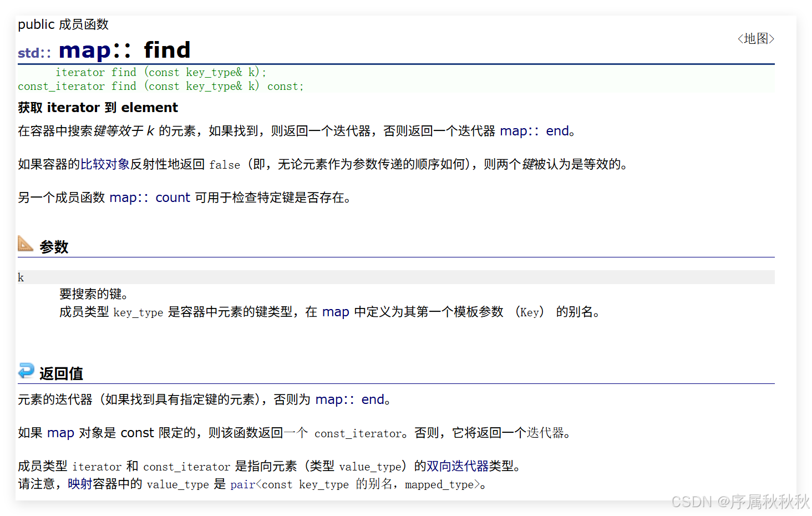
Task: Select the 参数 section heading
Action: [x=54, y=247]
